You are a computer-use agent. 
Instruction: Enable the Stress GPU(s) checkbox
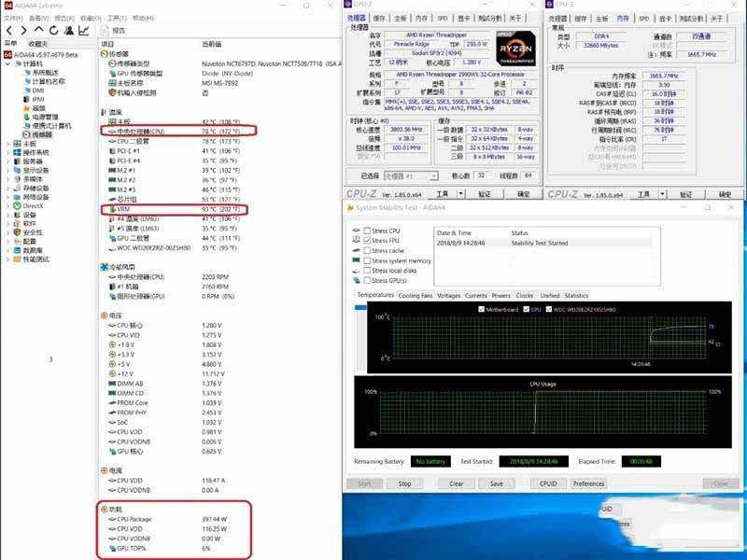pyautogui.click(x=366, y=281)
